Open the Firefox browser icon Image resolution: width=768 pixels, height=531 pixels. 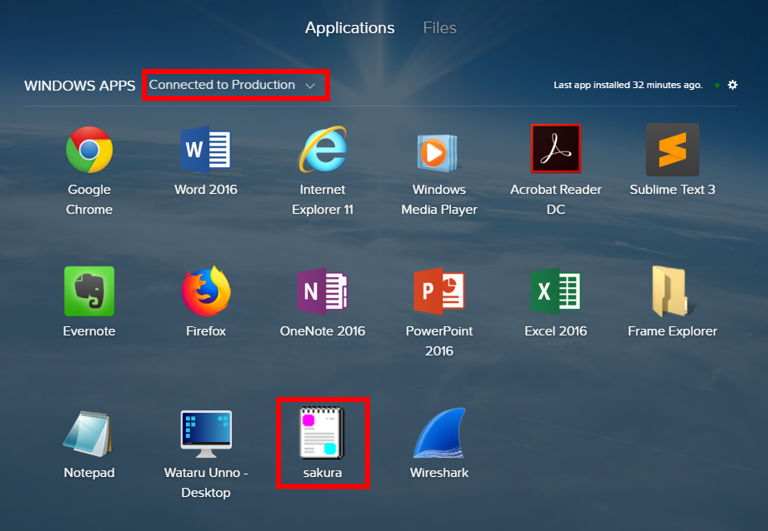click(206, 291)
